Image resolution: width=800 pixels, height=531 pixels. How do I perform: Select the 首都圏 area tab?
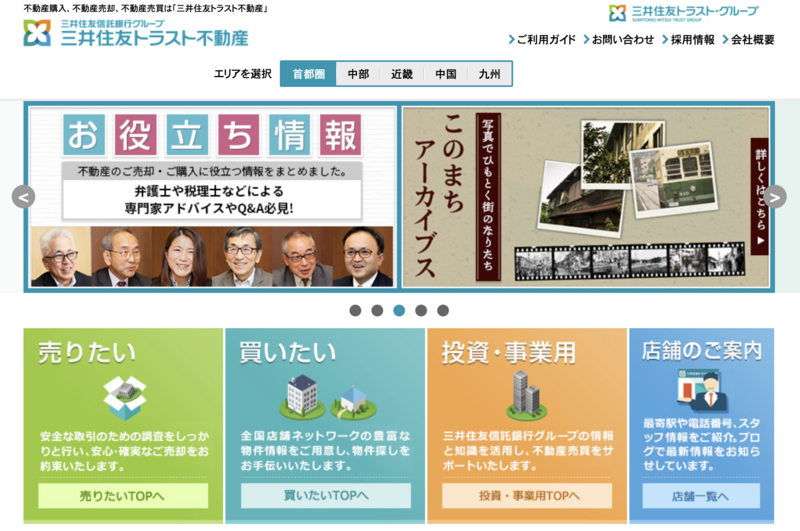[x=308, y=74]
